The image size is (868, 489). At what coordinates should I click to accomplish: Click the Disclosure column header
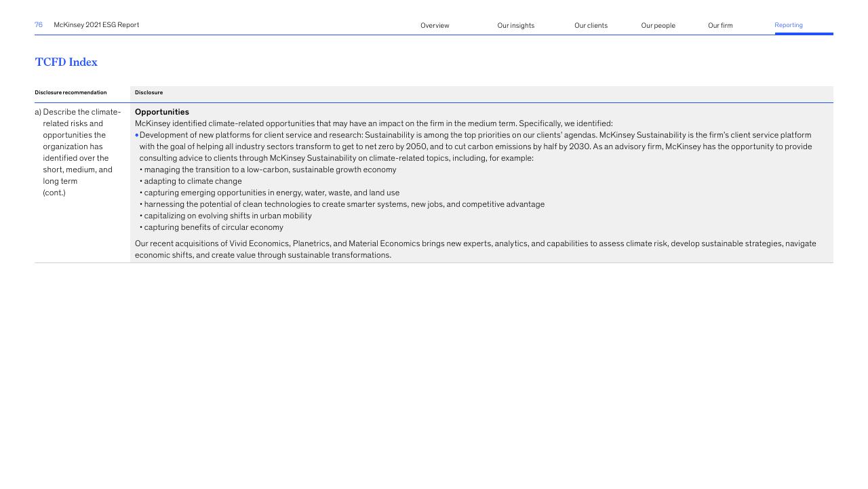point(149,93)
